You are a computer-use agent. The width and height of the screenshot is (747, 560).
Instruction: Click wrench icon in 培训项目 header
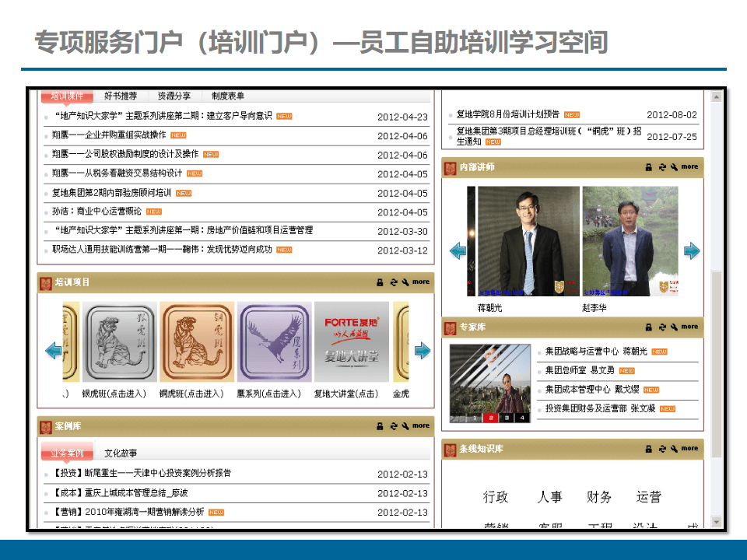pos(405,282)
